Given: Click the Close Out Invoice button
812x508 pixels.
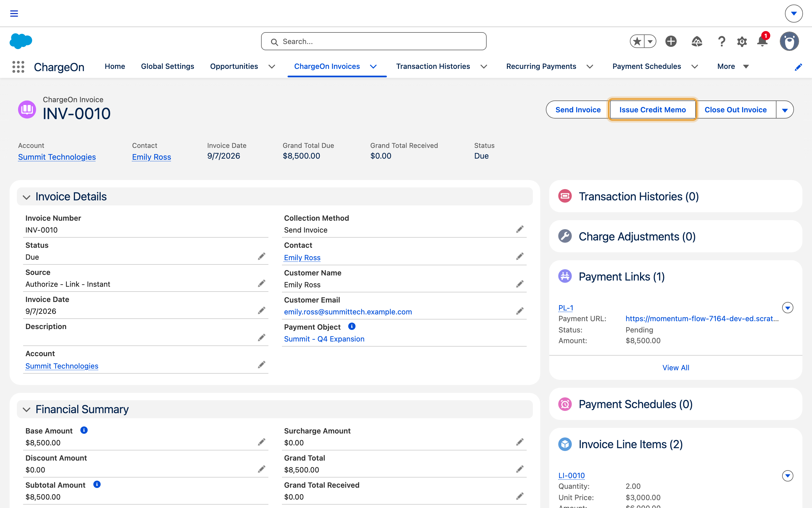Looking at the screenshot, I should (736, 110).
